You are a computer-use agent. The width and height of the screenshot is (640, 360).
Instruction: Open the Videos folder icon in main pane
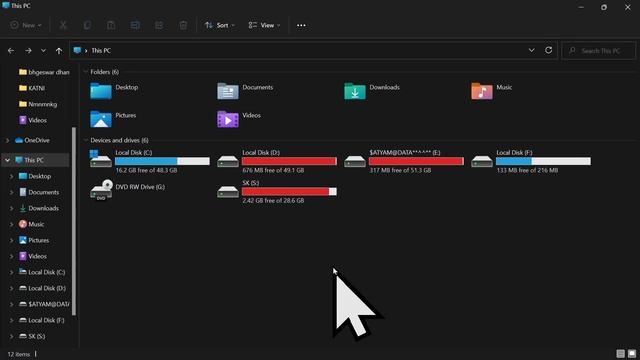pyautogui.click(x=228, y=119)
